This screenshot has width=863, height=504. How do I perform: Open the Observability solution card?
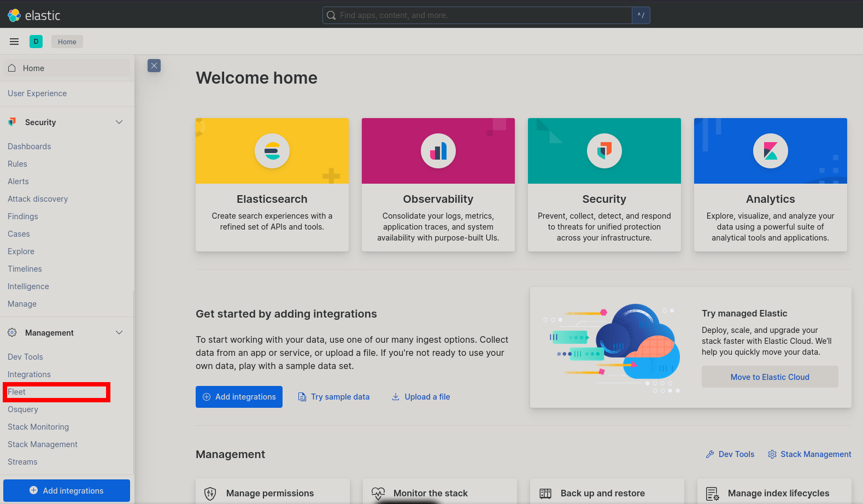(x=438, y=185)
